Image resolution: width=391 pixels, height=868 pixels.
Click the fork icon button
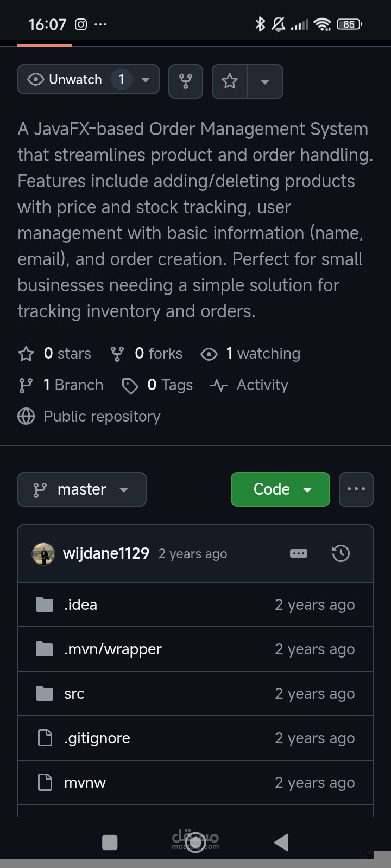click(x=185, y=81)
